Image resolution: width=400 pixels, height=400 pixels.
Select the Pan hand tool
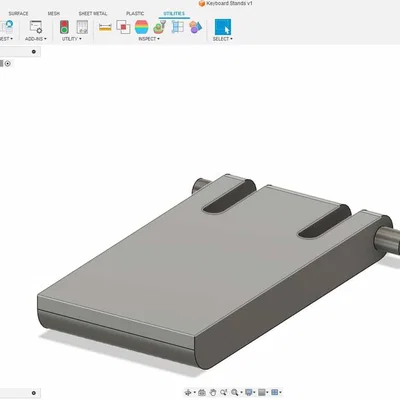[x=213, y=392]
